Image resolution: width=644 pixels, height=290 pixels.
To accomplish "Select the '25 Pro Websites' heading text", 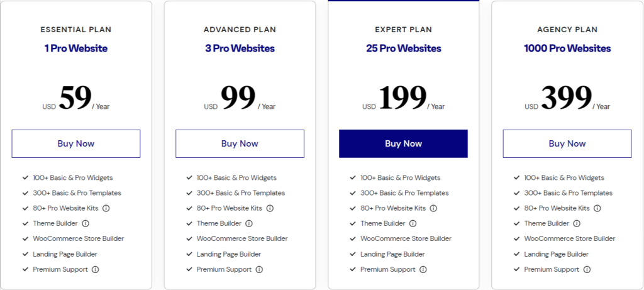I will click(403, 48).
